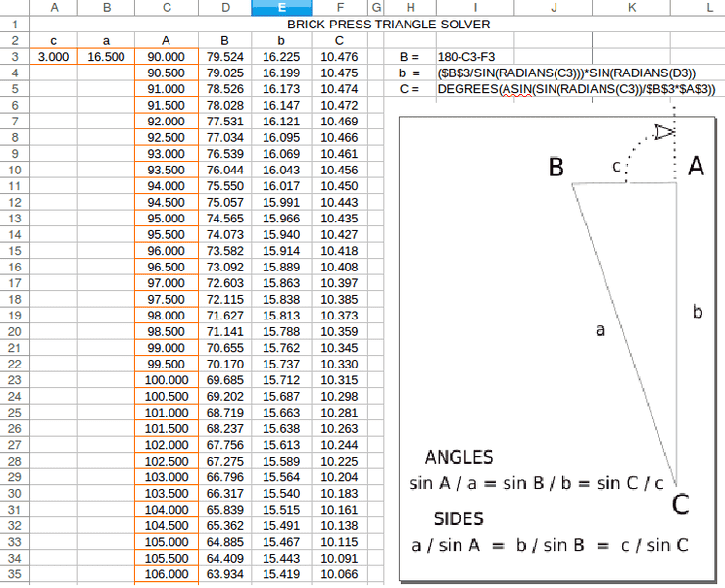Select angle A cell 106.000

[x=167, y=574]
